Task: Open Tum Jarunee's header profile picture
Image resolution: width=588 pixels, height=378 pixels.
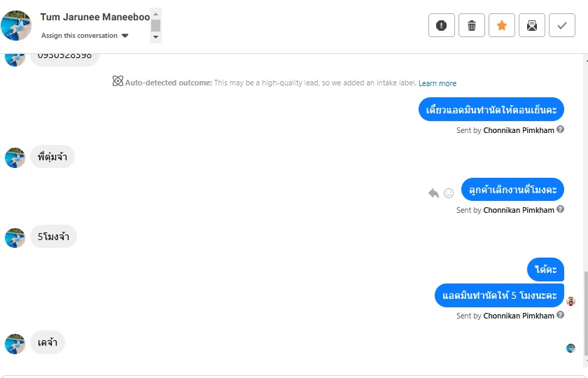Action: pyautogui.click(x=16, y=25)
